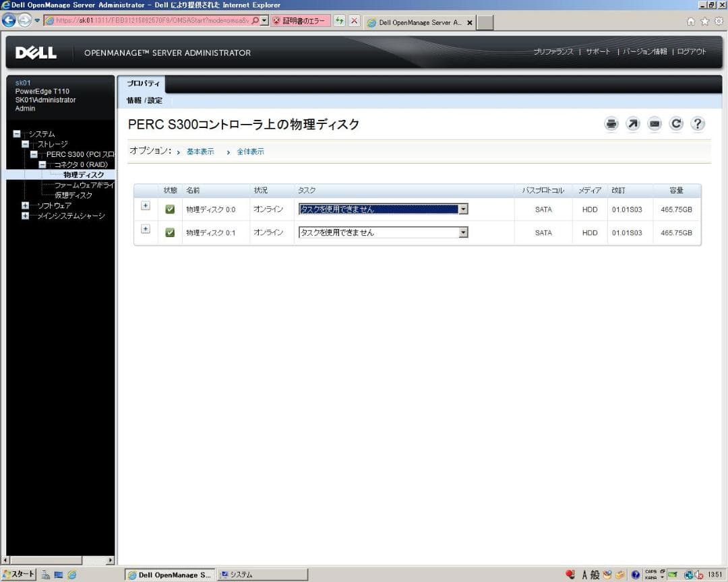Click the Home icon in the browser toolbar
The height and width of the screenshot is (582, 728).
coord(692,22)
